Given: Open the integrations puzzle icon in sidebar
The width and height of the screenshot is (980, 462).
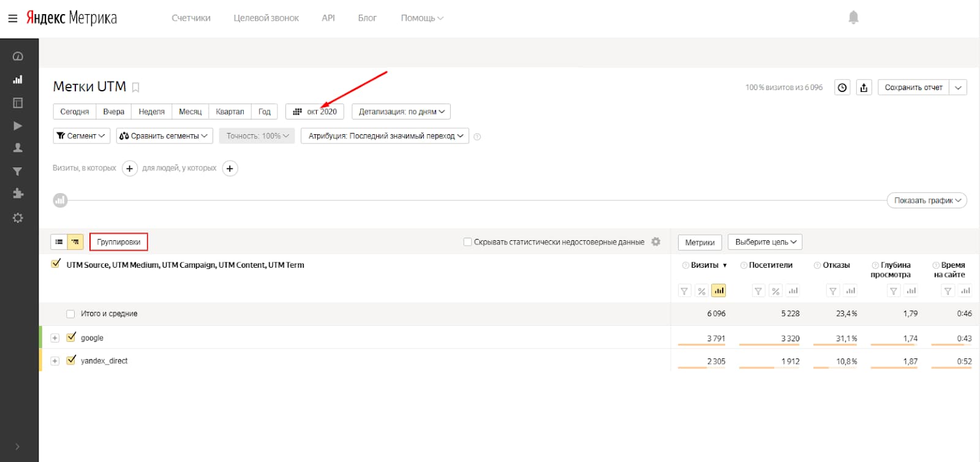Looking at the screenshot, I should [x=18, y=194].
